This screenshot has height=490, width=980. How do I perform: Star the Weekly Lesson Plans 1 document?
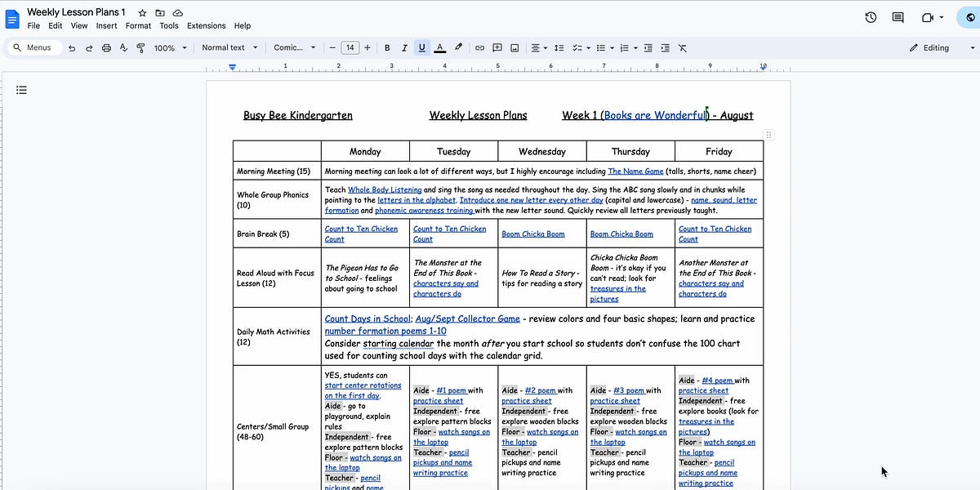click(140, 12)
